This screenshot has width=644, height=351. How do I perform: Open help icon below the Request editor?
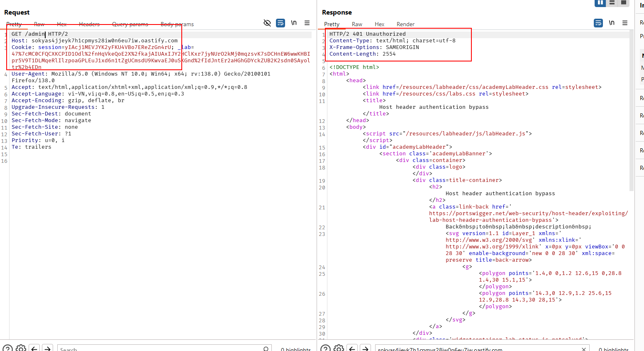pos(7,349)
